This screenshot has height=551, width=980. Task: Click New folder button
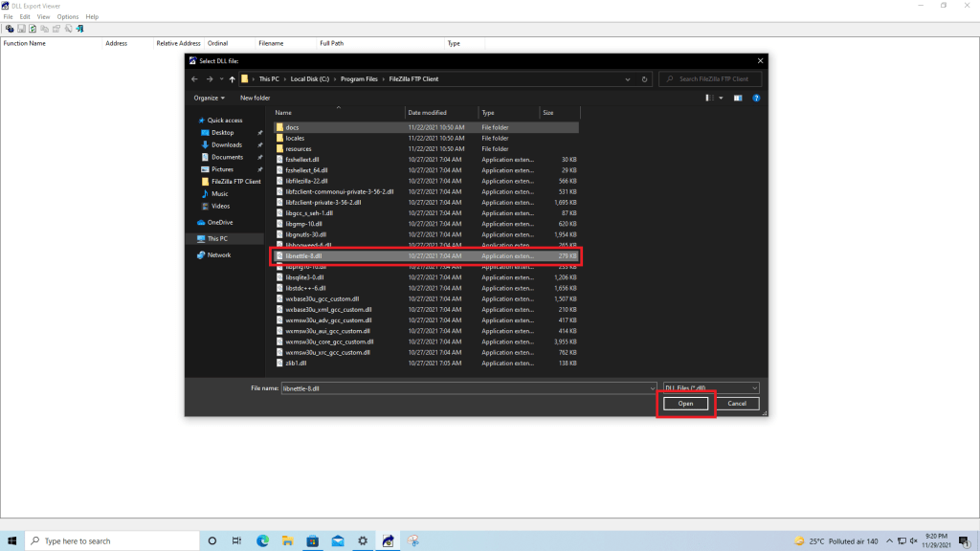tap(255, 98)
